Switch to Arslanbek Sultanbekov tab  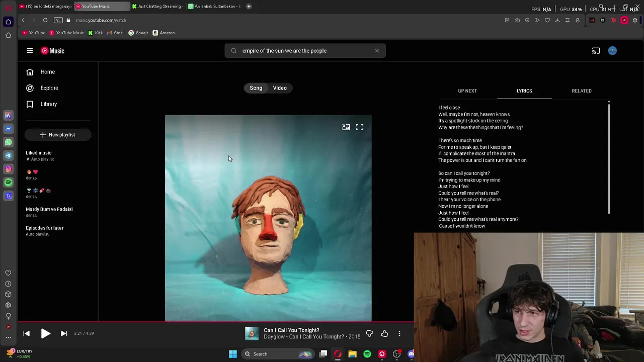coord(215,7)
